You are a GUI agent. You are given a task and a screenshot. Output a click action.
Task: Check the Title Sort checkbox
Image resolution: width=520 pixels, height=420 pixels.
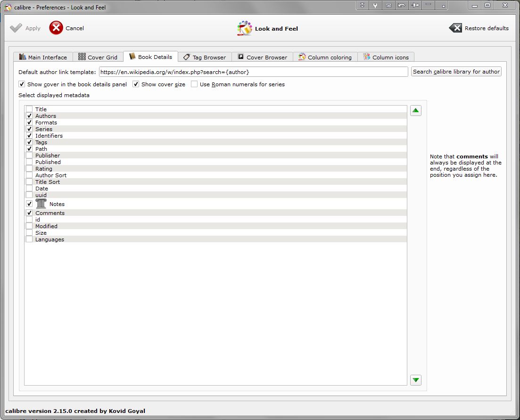(30, 182)
